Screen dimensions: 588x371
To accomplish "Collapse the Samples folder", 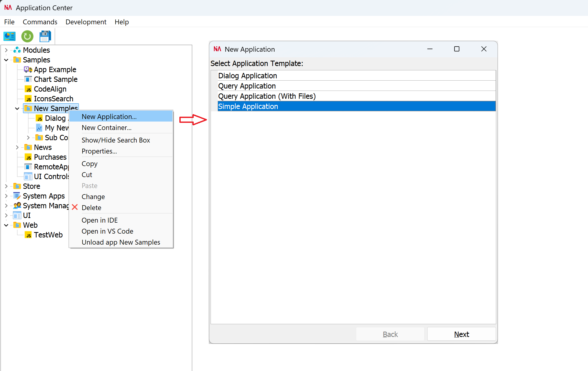I will click(x=6, y=60).
